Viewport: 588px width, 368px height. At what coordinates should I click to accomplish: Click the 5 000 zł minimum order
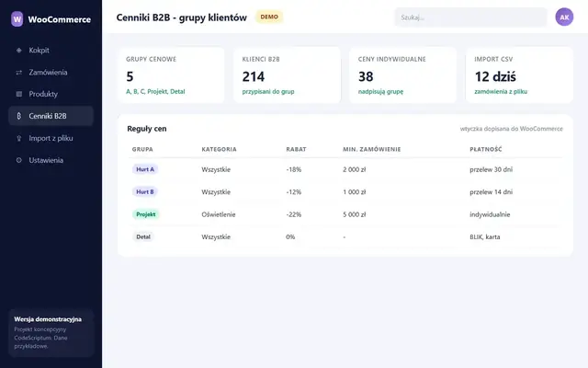click(x=354, y=214)
